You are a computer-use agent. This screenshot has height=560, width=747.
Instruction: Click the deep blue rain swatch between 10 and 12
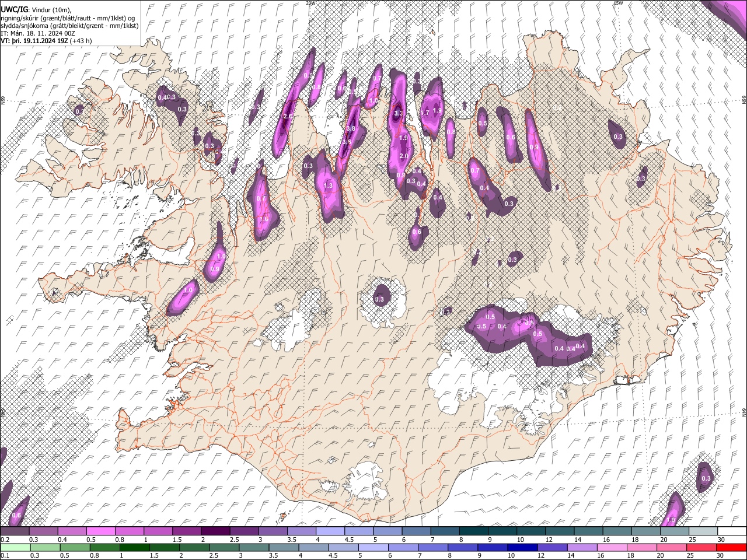click(522, 547)
